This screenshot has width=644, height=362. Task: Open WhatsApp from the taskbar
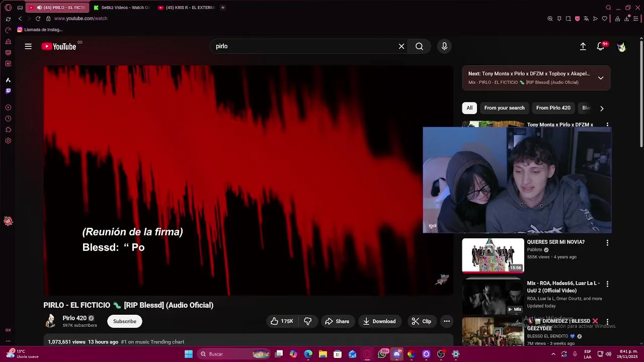382,354
